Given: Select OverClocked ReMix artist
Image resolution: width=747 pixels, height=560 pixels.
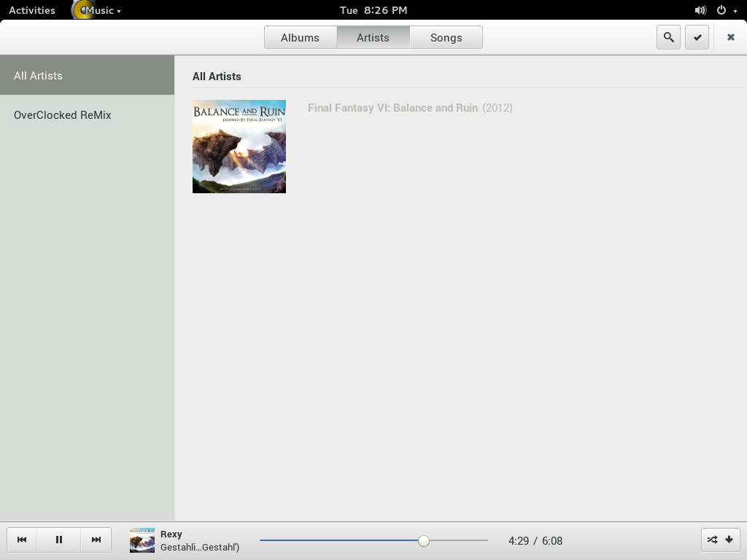Looking at the screenshot, I should coord(88,114).
